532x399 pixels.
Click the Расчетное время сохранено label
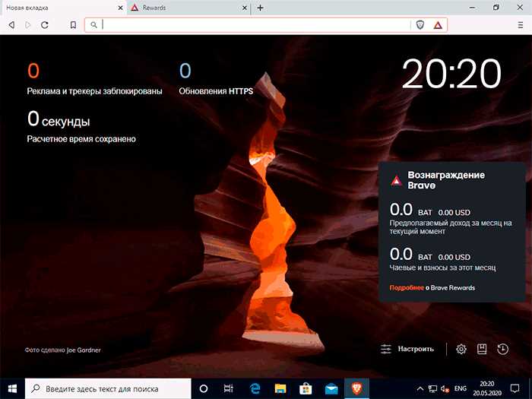pyautogui.click(x=81, y=139)
